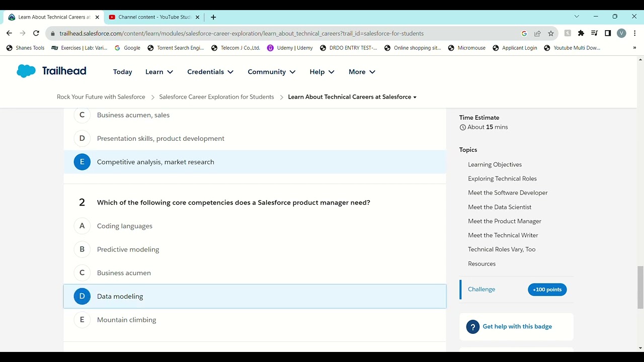Image resolution: width=644 pixels, height=362 pixels.
Task: Click the +100 points badge
Action: tap(547, 290)
